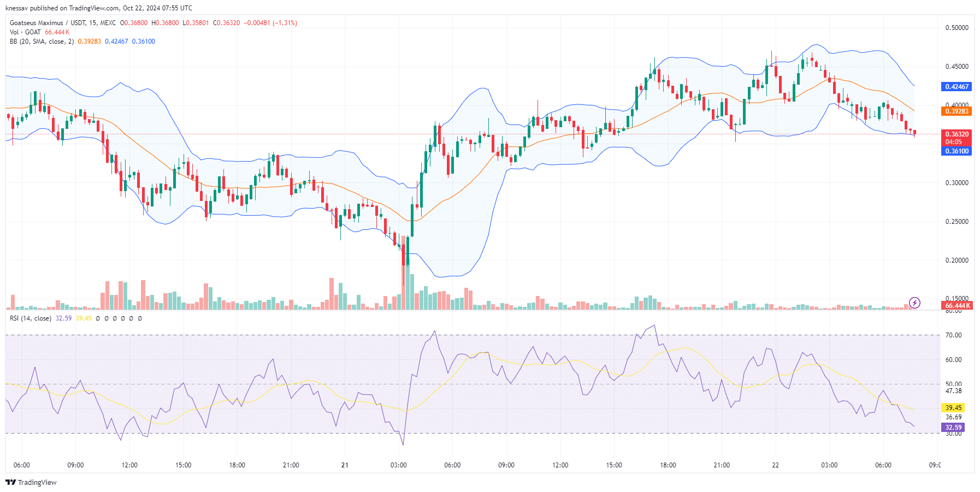
Task: Click the '21' date label on time axis
Action: point(345,465)
